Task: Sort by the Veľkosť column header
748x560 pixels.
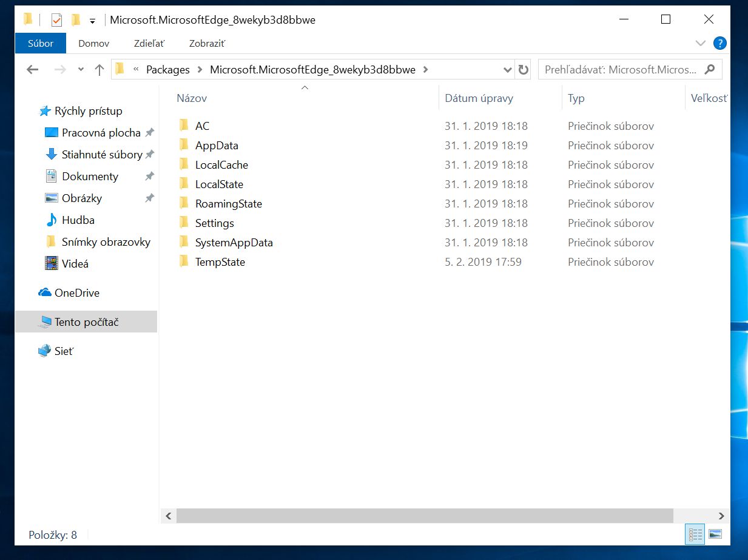Action: 709,98
